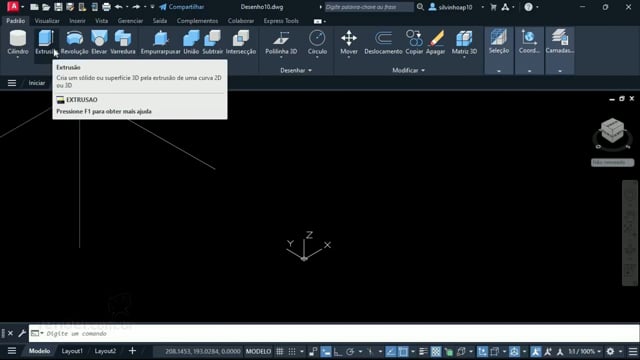Toggle polar tracking in status bar
Viewport: 640px width, 360px height.
350,351
